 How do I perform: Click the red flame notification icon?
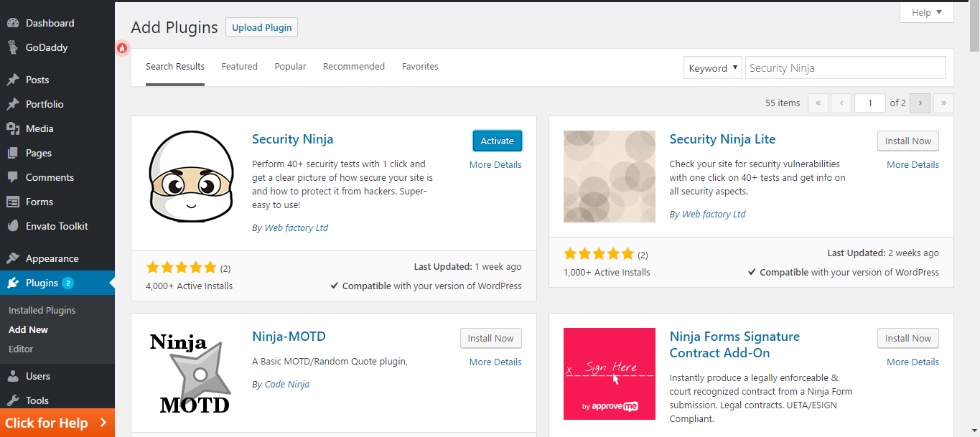(123, 48)
